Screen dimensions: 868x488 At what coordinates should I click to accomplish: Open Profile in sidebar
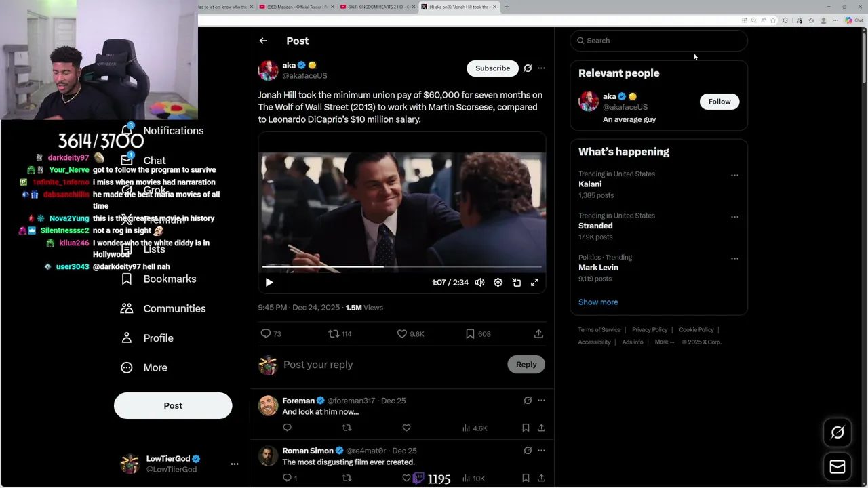pos(146,338)
